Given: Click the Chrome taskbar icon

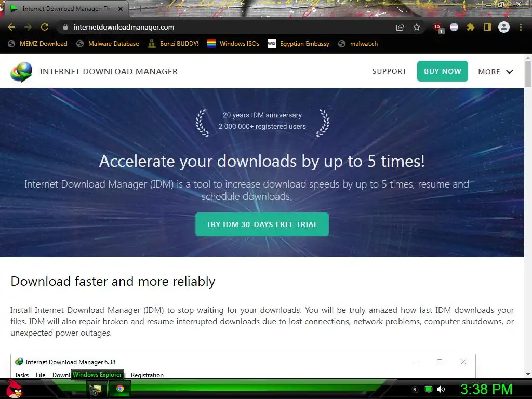Looking at the screenshot, I should [120, 389].
